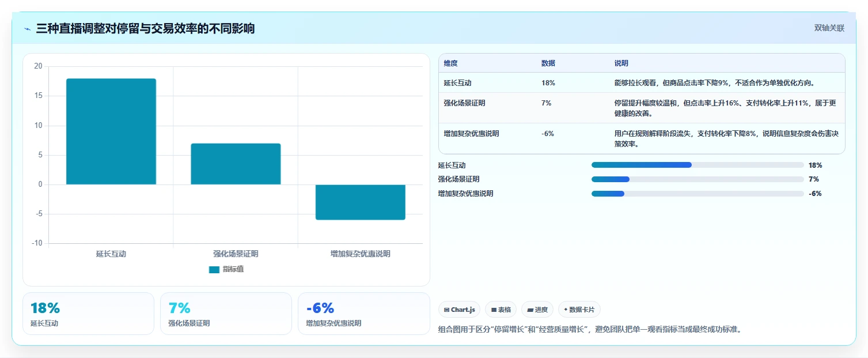Click the 强化场景证明 progress bar
Viewport: 868px width, 358px height.
point(698,179)
